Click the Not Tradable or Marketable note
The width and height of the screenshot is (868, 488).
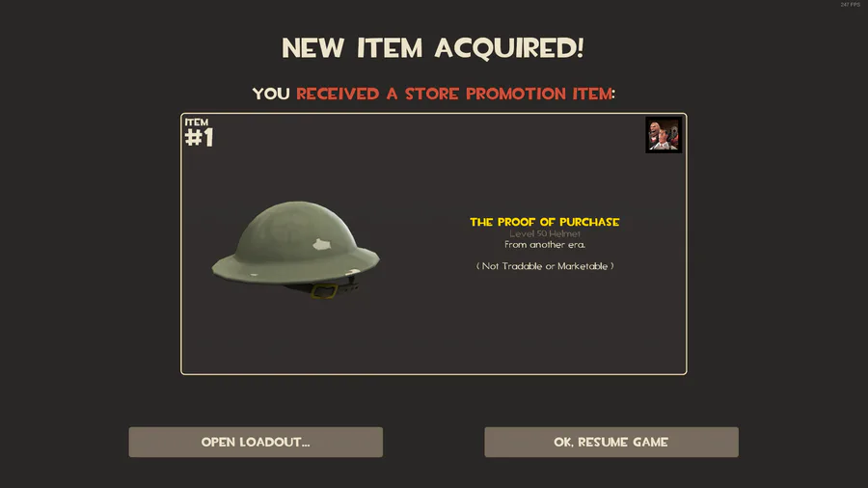tap(545, 266)
